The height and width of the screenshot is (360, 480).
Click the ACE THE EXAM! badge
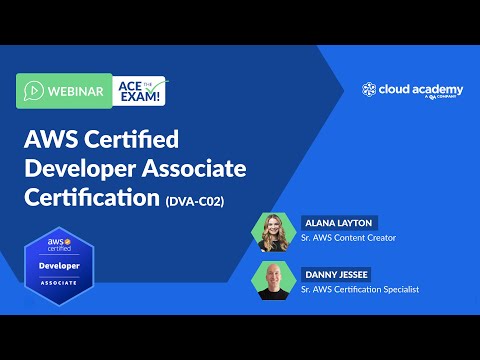click(139, 91)
